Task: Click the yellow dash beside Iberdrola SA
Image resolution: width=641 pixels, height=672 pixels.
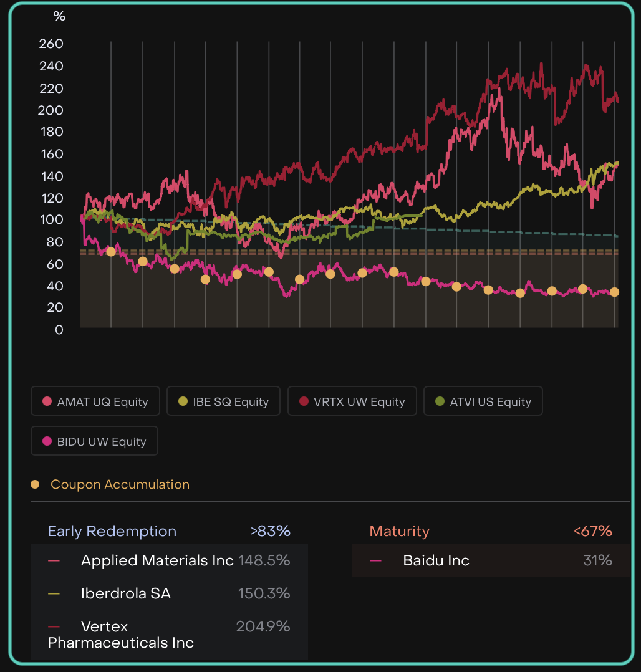Action: coord(54,594)
